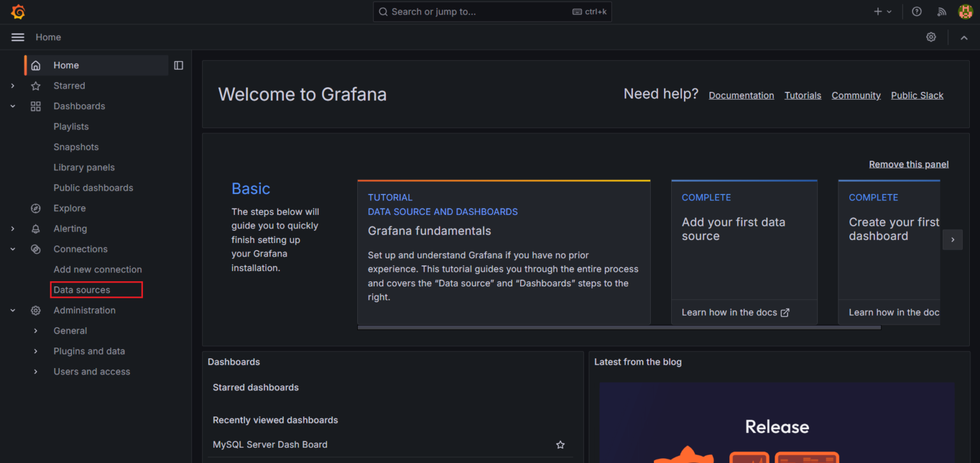Open the user profile avatar
This screenshot has height=463, width=980.
(x=965, y=11)
